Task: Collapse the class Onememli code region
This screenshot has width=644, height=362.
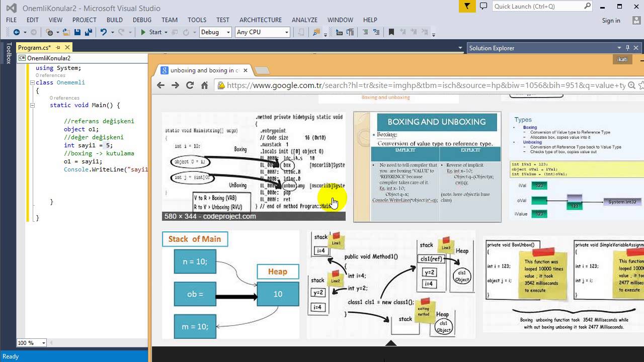Action: [32, 82]
